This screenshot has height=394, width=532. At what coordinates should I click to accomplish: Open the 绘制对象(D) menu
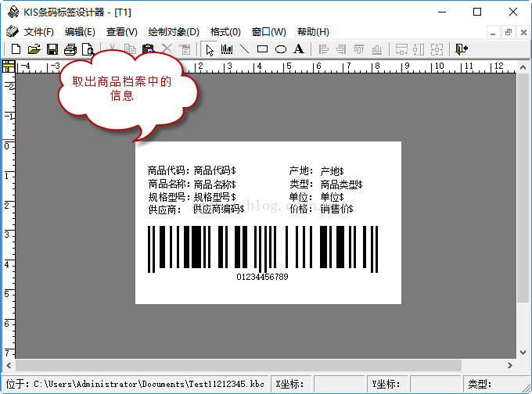(x=174, y=32)
